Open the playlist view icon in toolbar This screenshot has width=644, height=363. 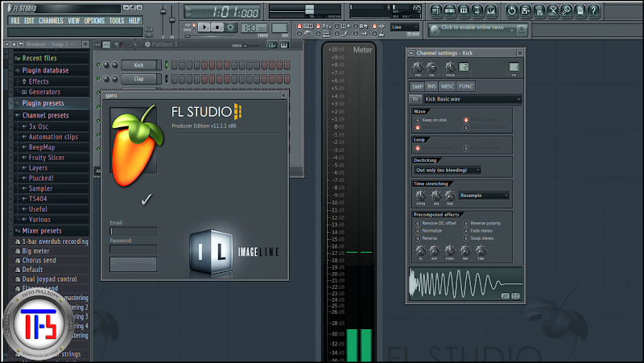(x=436, y=10)
